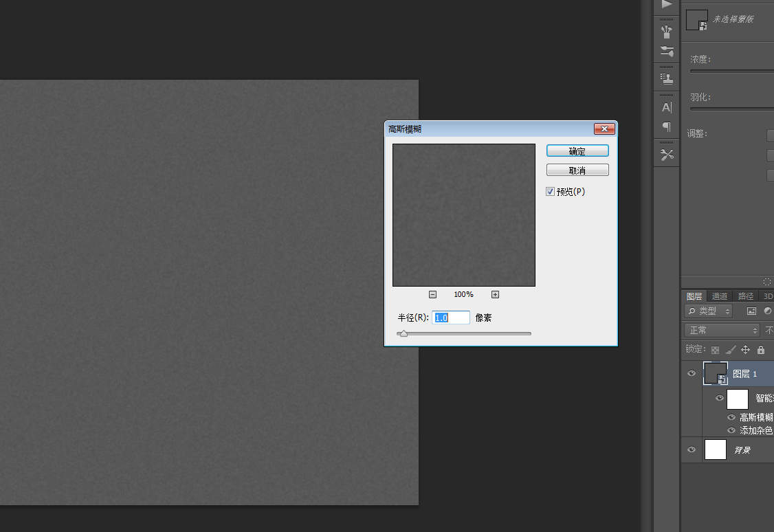Zoom in the Gaussian Blur preview

coord(495,295)
